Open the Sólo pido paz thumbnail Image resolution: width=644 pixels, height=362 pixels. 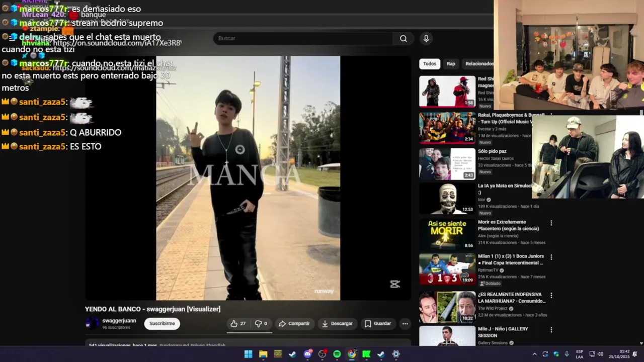pos(447,164)
